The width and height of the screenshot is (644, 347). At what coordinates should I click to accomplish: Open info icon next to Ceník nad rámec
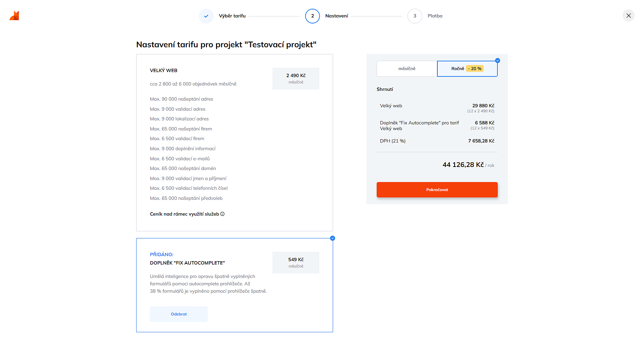[x=222, y=214]
